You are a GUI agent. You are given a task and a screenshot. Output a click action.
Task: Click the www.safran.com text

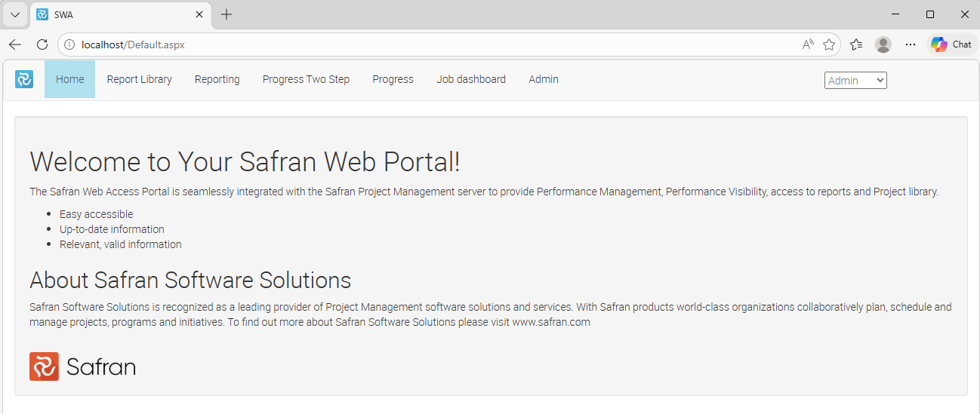coord(551,322)
